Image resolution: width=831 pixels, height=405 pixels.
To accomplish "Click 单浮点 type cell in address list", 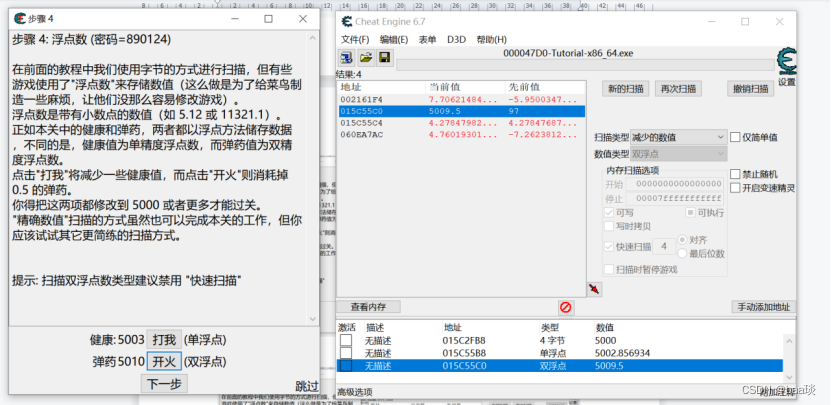I will click(x=553, y=353).
